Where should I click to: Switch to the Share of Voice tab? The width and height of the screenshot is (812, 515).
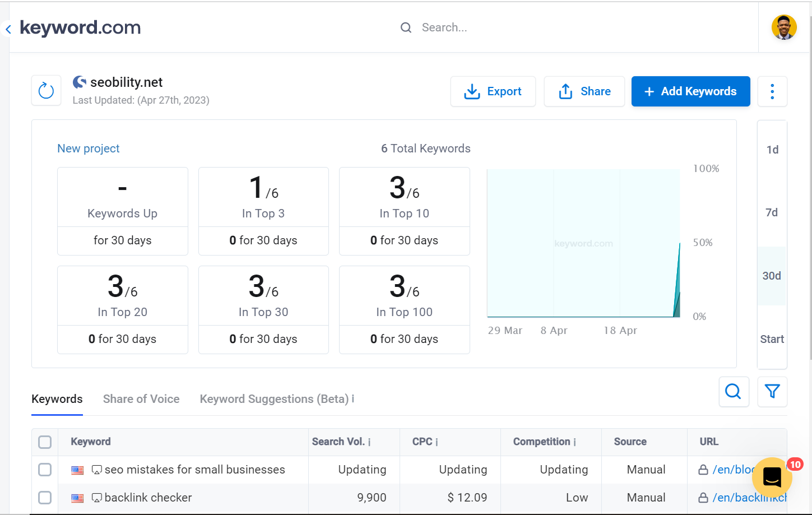141,398
